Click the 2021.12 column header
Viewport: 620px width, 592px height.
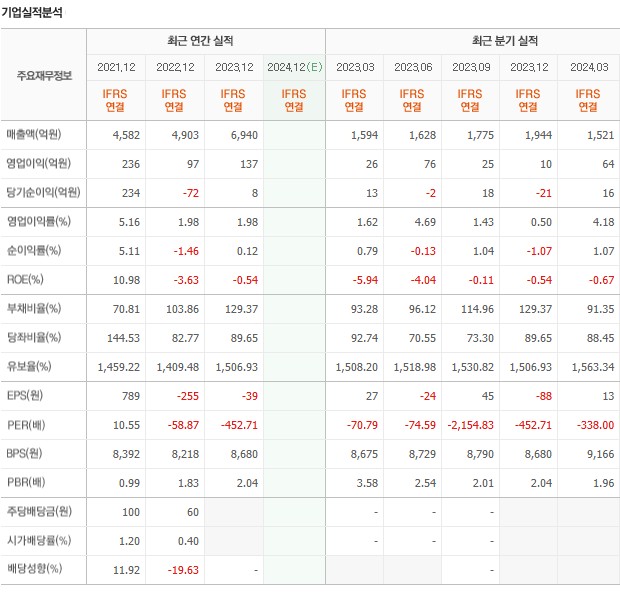tap(116, 67)
